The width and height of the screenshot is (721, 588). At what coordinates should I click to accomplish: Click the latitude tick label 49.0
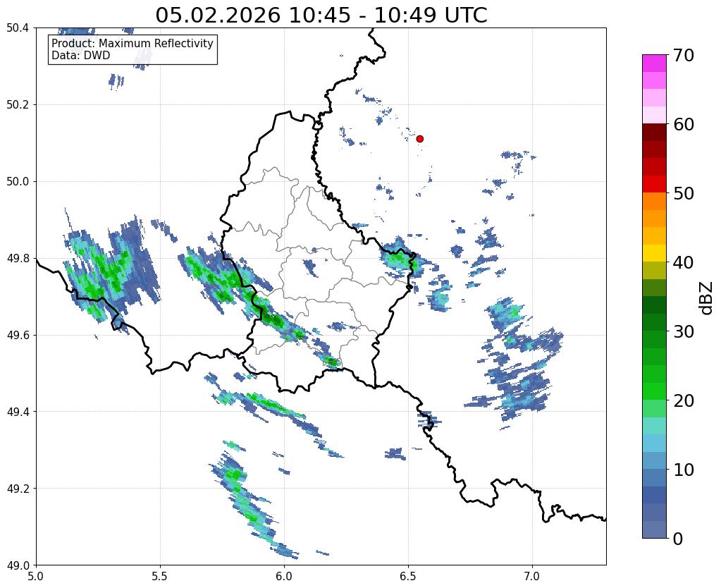(18, 565)
